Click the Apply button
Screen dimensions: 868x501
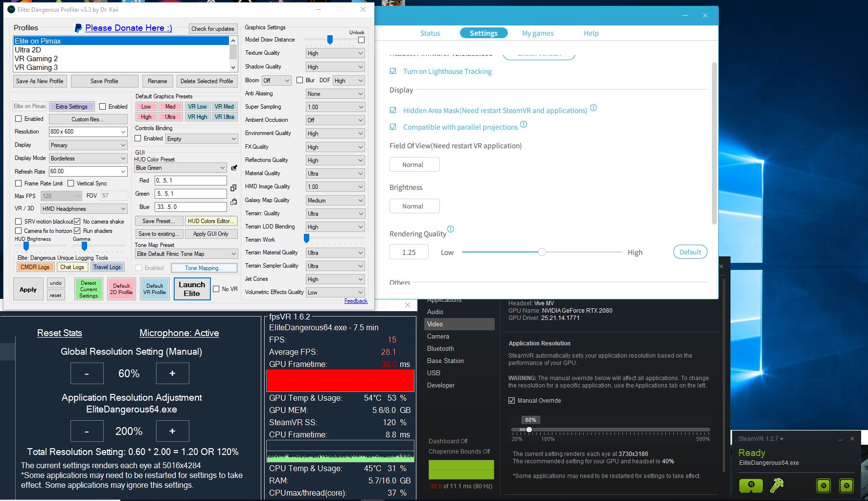(x=28, y=289)
